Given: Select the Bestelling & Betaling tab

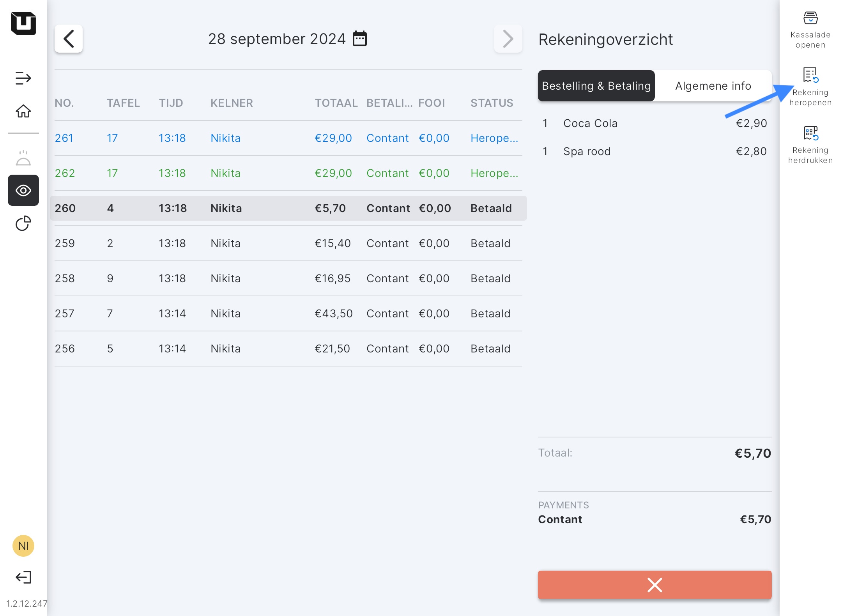Looking at the screenshot, I should tap(596, 86).
